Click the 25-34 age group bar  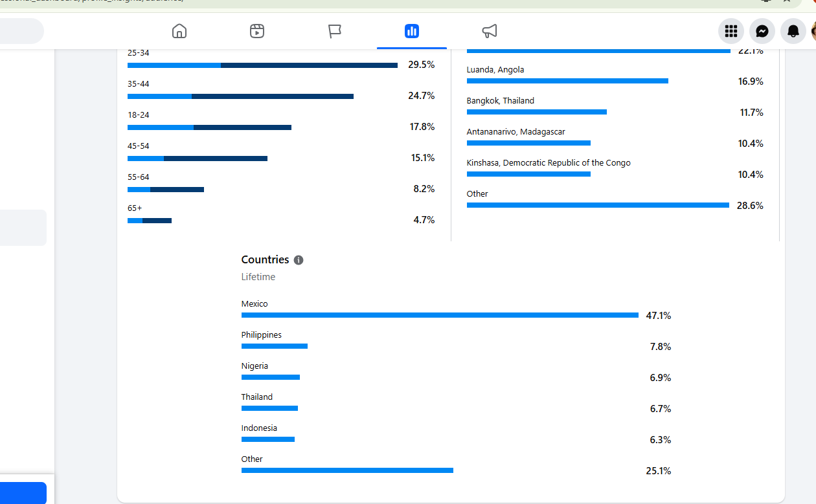(x=262, y=65)
